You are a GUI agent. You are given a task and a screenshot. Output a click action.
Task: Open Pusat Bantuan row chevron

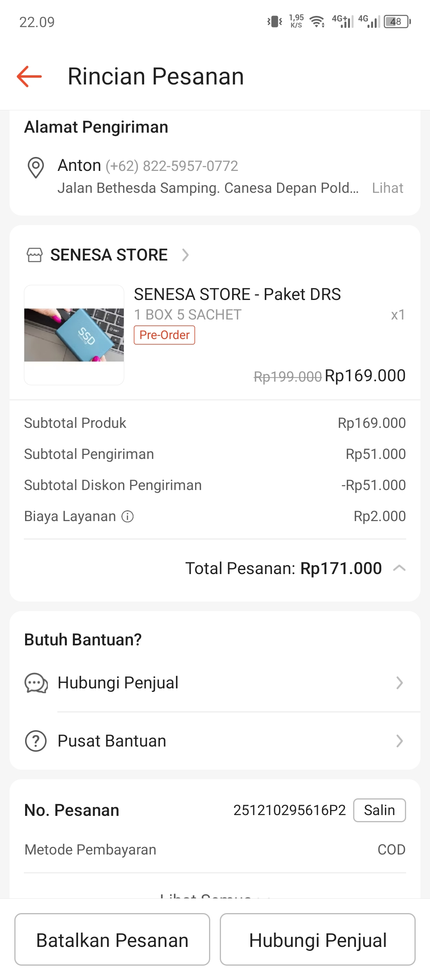(400, 741)
